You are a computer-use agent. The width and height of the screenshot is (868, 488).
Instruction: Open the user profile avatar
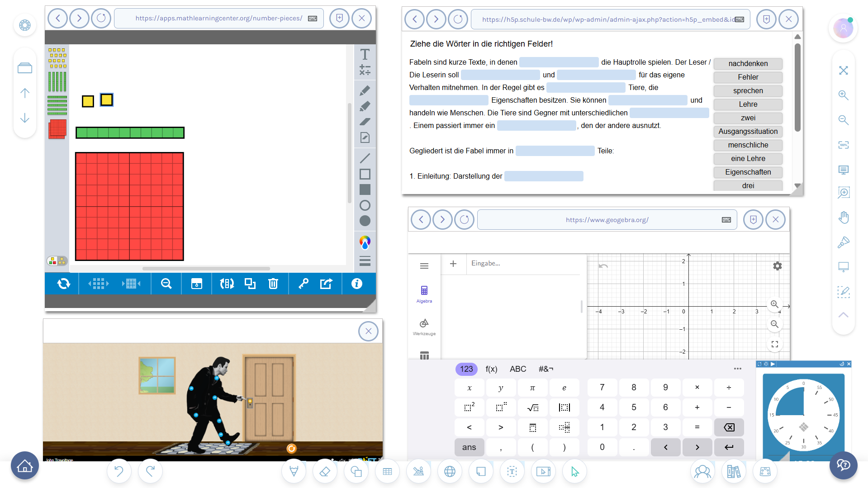pos(843,28)
